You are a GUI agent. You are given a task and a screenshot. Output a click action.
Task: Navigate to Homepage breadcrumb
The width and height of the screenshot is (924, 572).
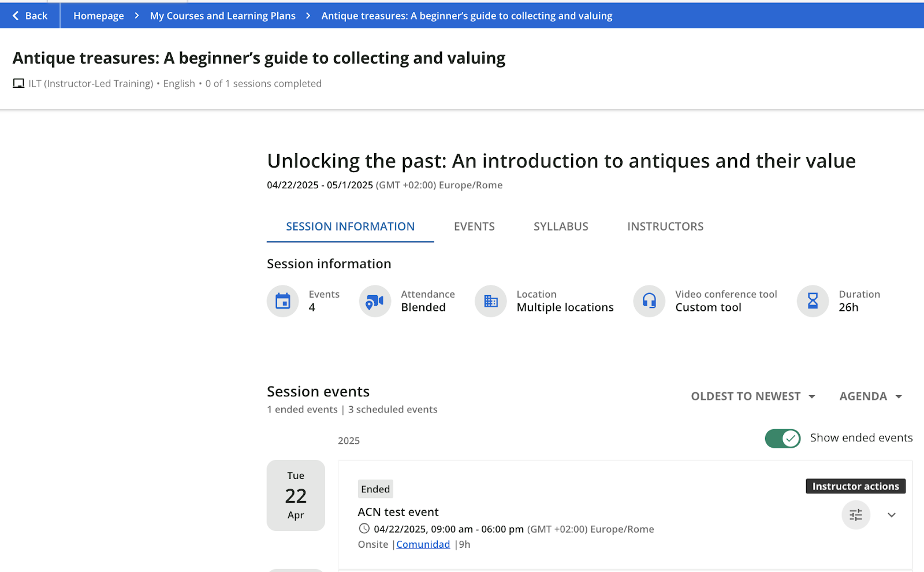point(99,16)
